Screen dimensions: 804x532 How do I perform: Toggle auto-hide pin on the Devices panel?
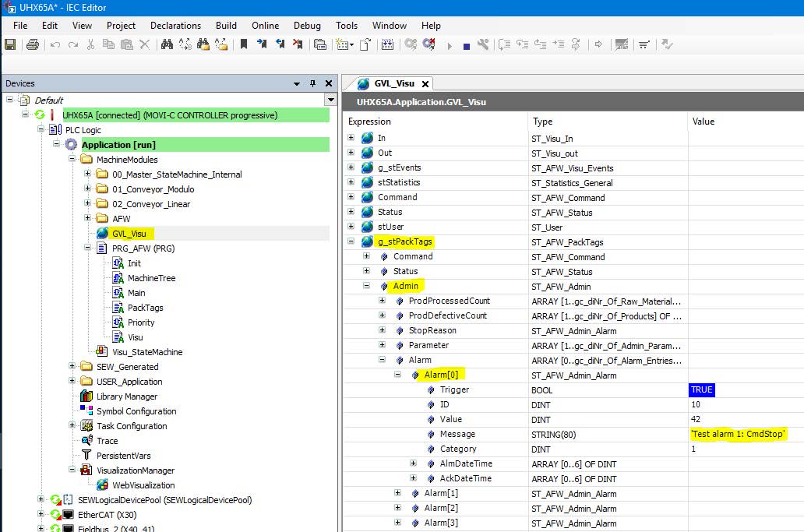[313, 83]
